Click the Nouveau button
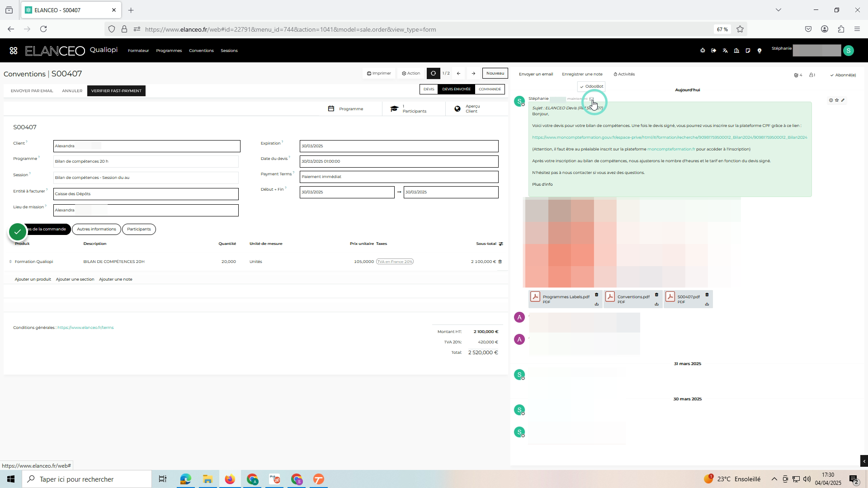The width and height of the screenshot is (868, 488). coord(495,73)
